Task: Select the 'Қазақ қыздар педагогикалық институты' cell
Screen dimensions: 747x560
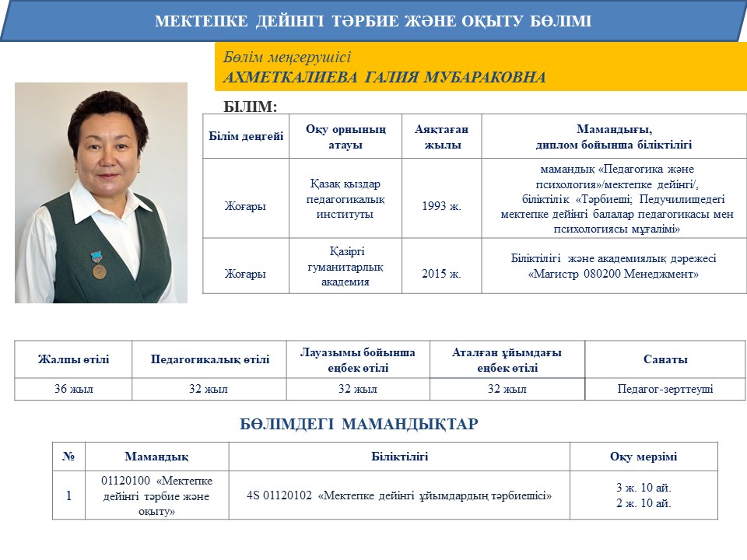Action: coord(345,198)
